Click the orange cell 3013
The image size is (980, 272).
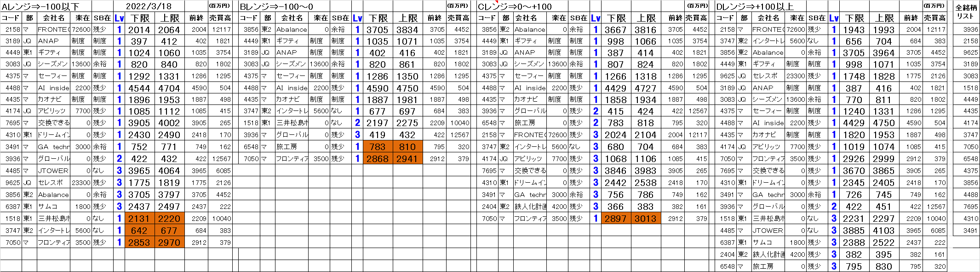646,219
